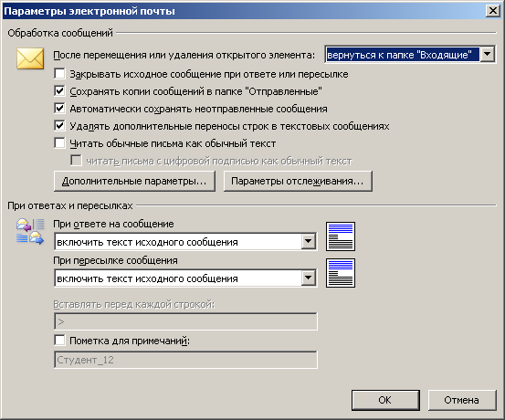Viewport: 505px width, 420px height.
Task: Click the При пересылке сообщения combo field
Action: point(185,278)
